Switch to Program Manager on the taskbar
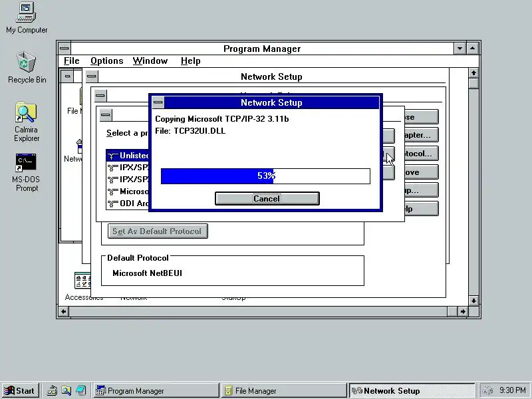 tap(156, 390)
